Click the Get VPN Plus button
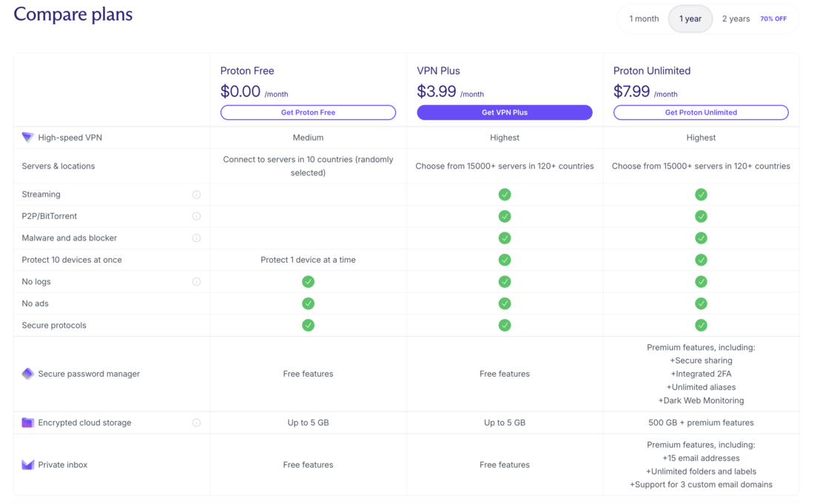 point(505,112)
